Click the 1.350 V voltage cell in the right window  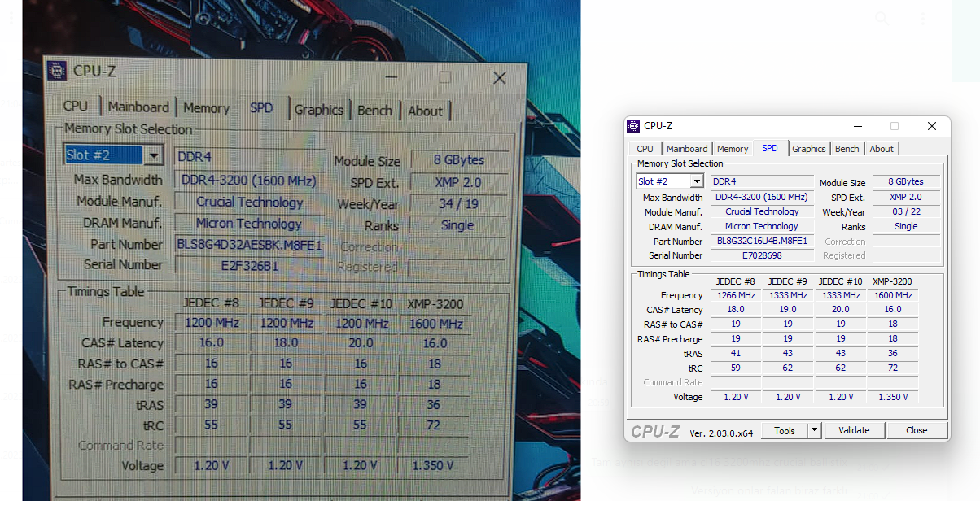click(893, 397)
